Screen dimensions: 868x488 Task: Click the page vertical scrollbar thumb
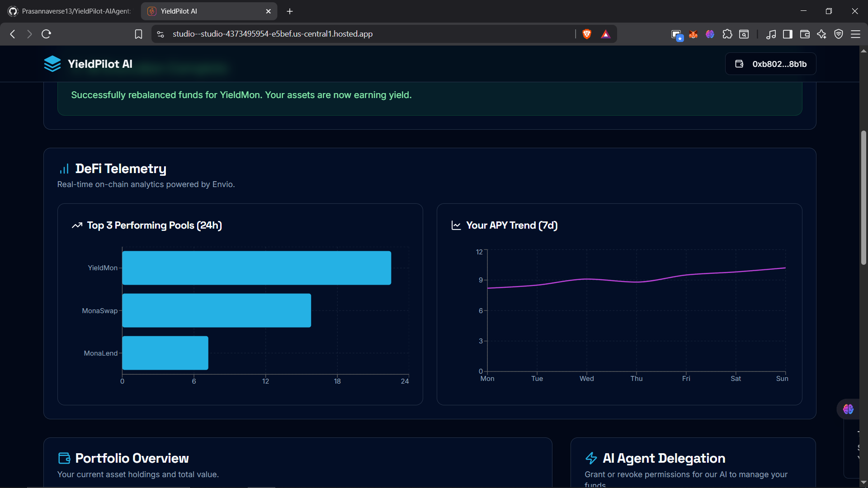(863, 197)
